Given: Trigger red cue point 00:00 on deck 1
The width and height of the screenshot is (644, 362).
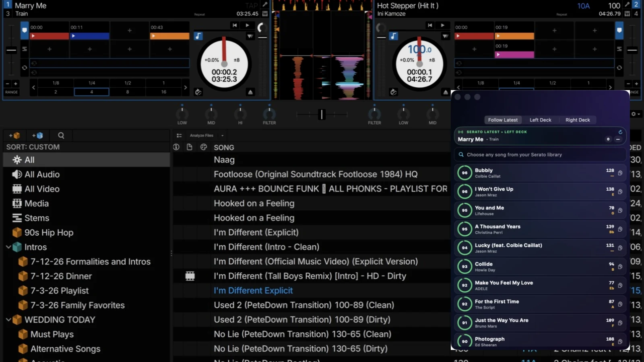Looking at the screenshot, I should pyautogui.click(x=49, y=36).
